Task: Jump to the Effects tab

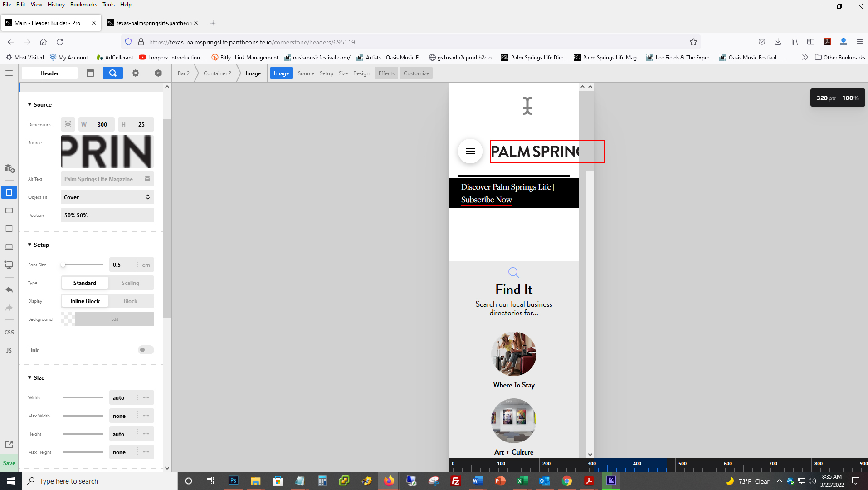Action: pyautogui.click(x=386, y=73)
